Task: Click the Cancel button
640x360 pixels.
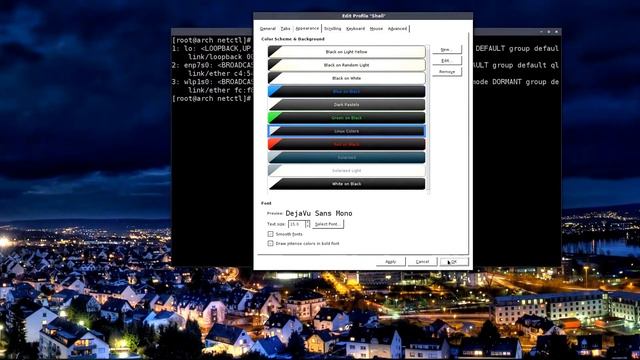Action: click(x=422, y=262)
